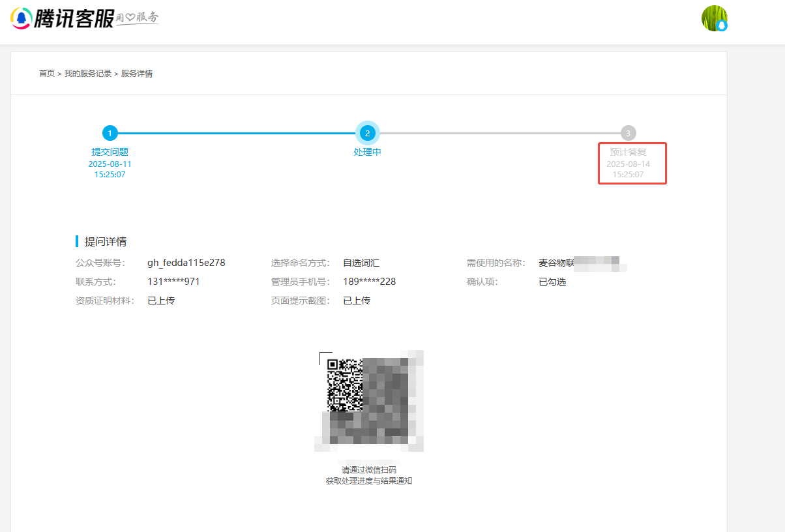785x532 pixels.
Task: Go to 首页 in the breadcrumb
Action: tap(47, 74)
